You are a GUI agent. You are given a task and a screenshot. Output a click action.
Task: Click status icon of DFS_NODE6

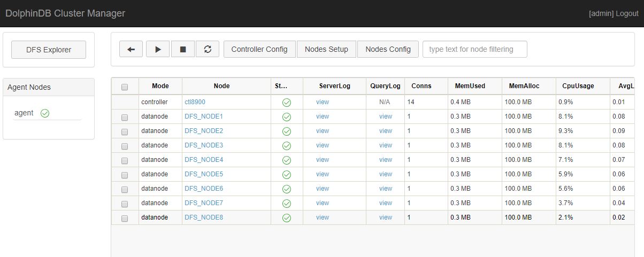[x=287, y=189]
